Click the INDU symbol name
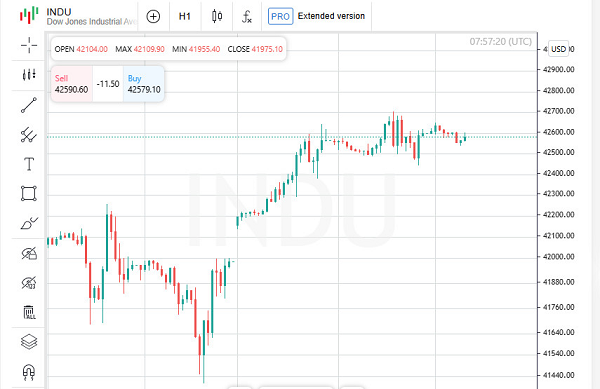This screenshot has width=600, height=389. click(59, 12)
